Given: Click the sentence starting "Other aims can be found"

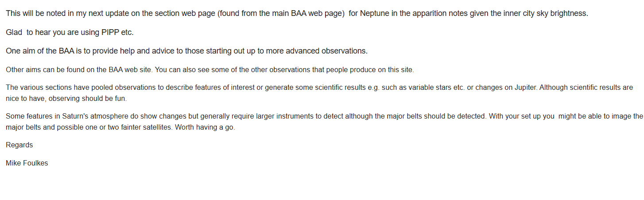Looking at the screenshot, I should point(209,70).
